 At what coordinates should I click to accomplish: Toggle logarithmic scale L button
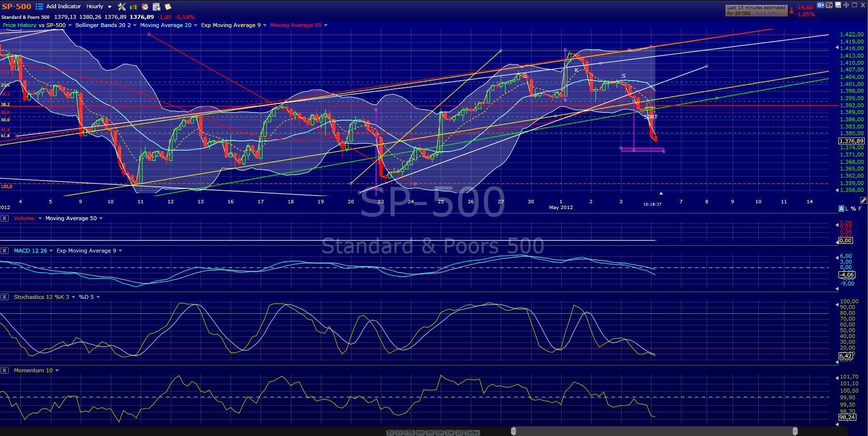pyautogui.click(x=847, y=209)
